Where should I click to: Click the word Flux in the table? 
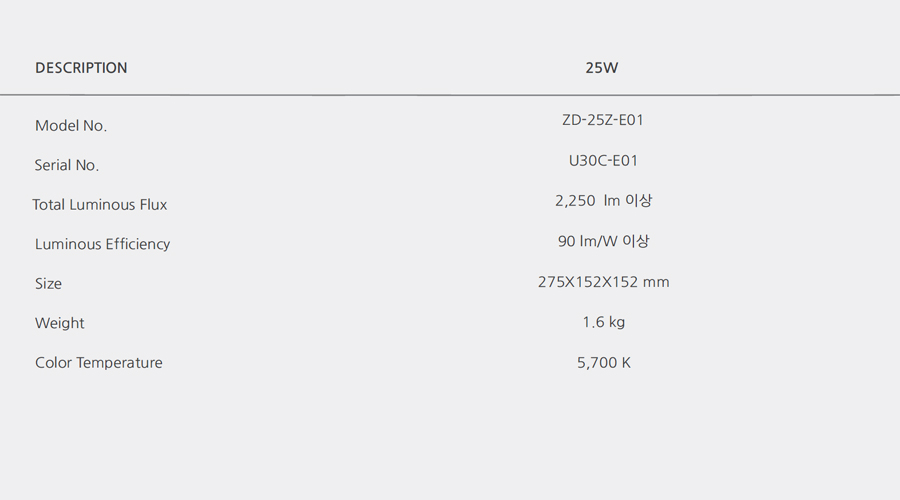(153, 205)
